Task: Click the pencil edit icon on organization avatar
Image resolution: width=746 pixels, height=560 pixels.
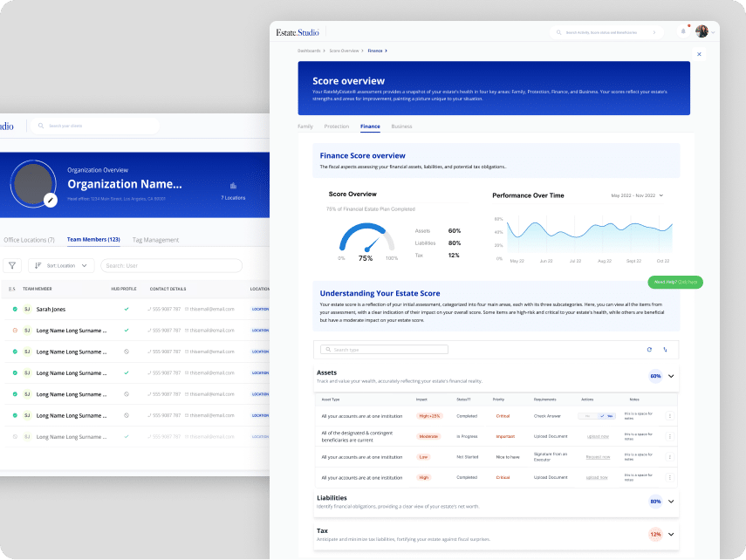Action: [x=51, y=200]
